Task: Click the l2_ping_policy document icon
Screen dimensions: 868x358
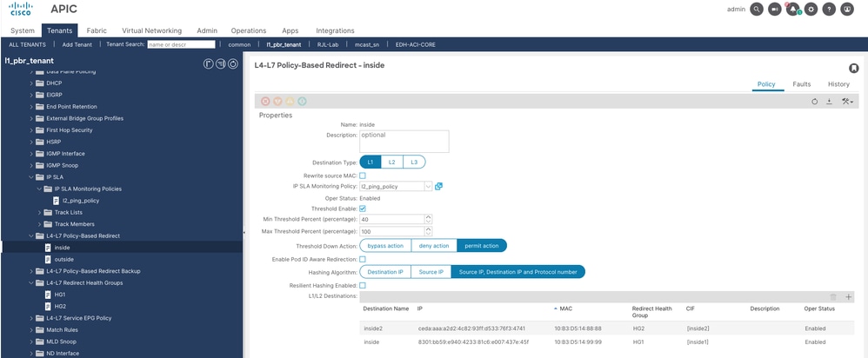Action: click(x=56, y=201)
